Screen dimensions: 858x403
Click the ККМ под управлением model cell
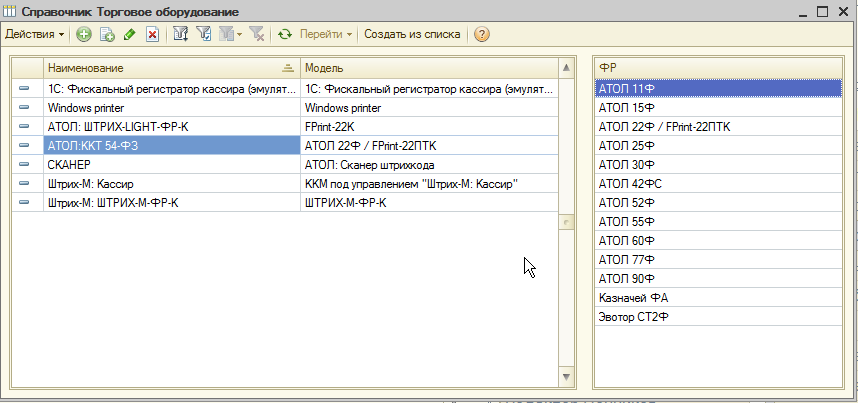[x=430, y=184]
